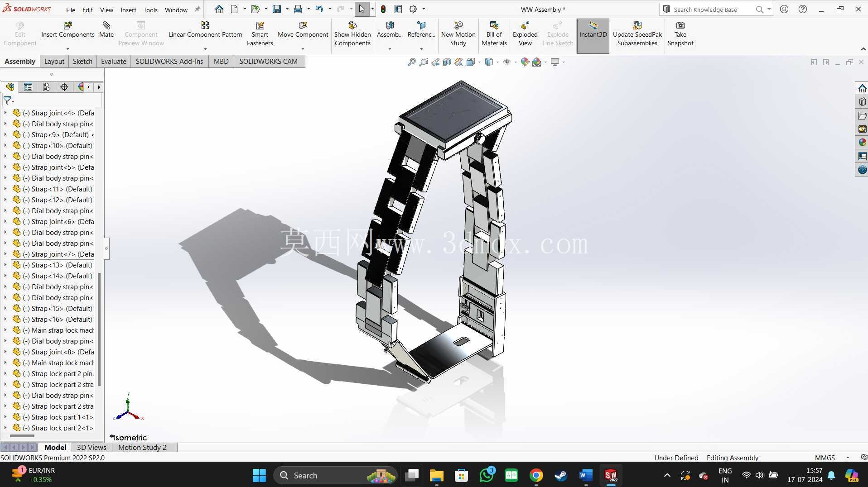The width and height of the screenshot is (868, 487).
Task: Insert a Bill of Materials
Action: [494, 34]
